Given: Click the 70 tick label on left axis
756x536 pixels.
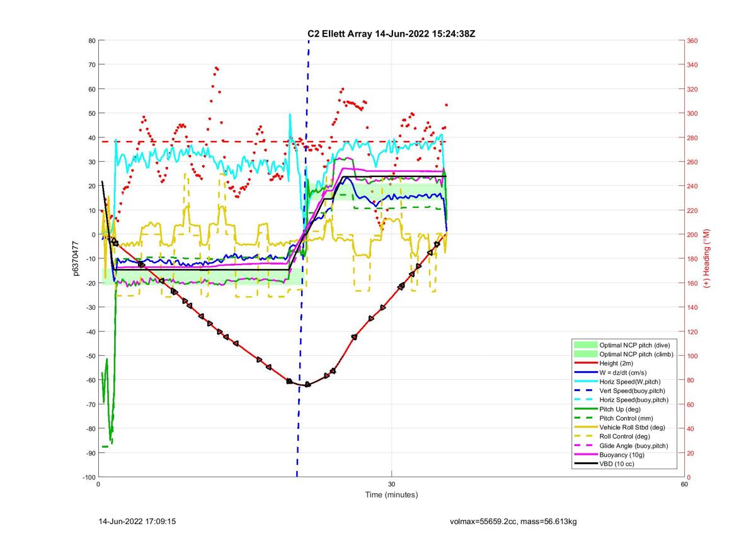Looking at the screenshot, I should pyautogui.click(x=91, y=65).
